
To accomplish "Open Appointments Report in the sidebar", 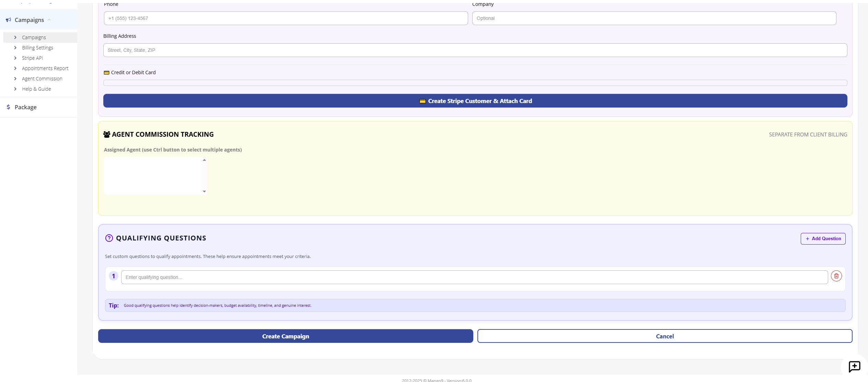I will tap(45, 68).
